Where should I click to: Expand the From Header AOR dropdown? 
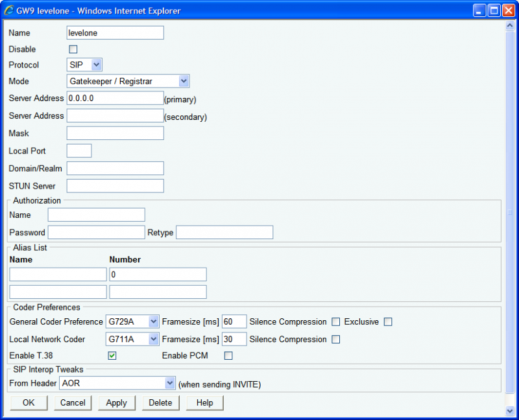coord(117,383)
